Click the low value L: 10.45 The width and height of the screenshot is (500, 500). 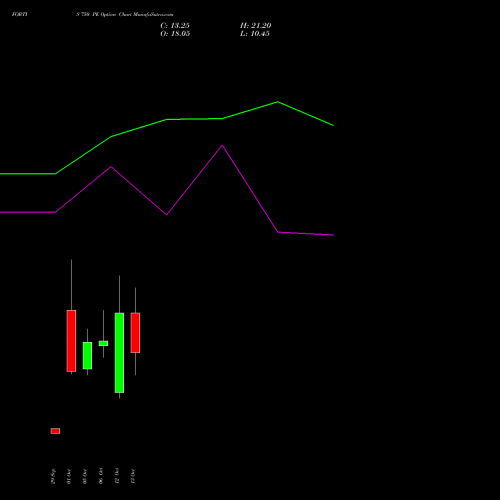[x=255, y=34]
